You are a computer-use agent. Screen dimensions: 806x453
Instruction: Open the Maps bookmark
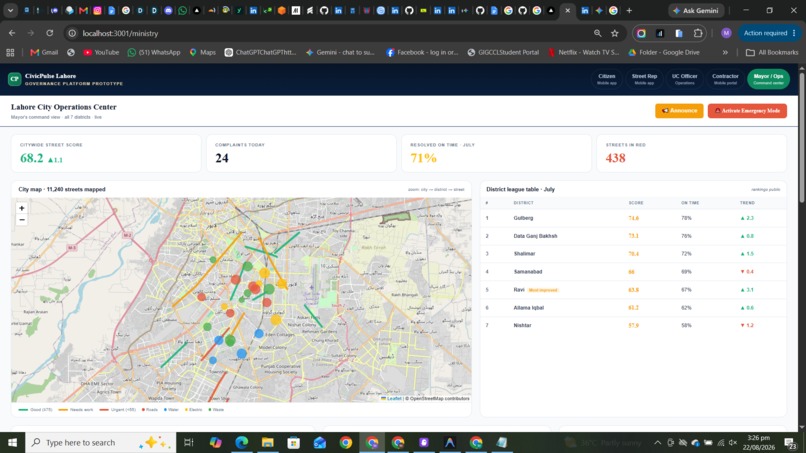click(x=203, y=52)
